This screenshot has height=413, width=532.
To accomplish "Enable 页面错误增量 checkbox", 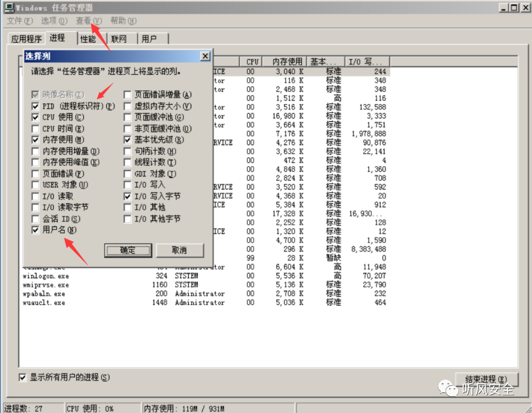I will [127, 95].
